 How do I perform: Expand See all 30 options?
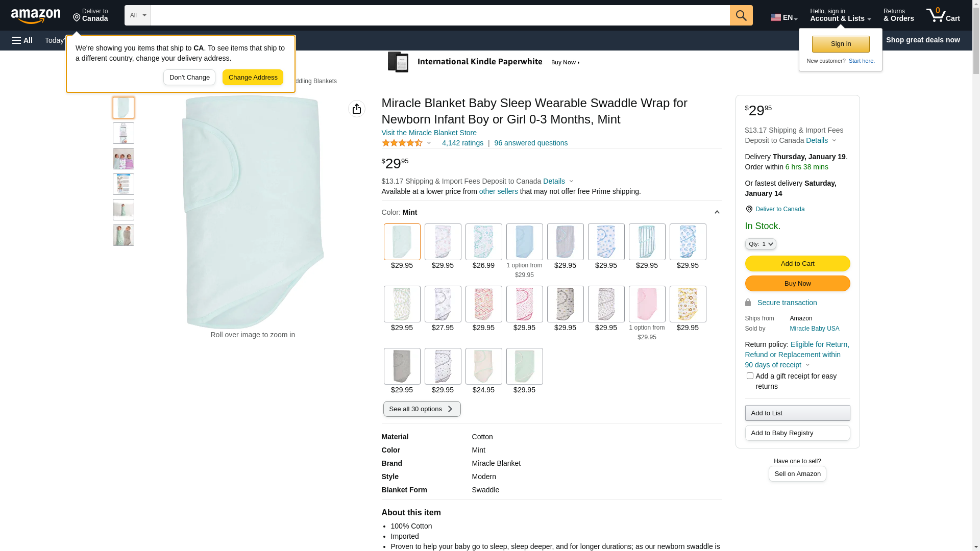(422, 409)
